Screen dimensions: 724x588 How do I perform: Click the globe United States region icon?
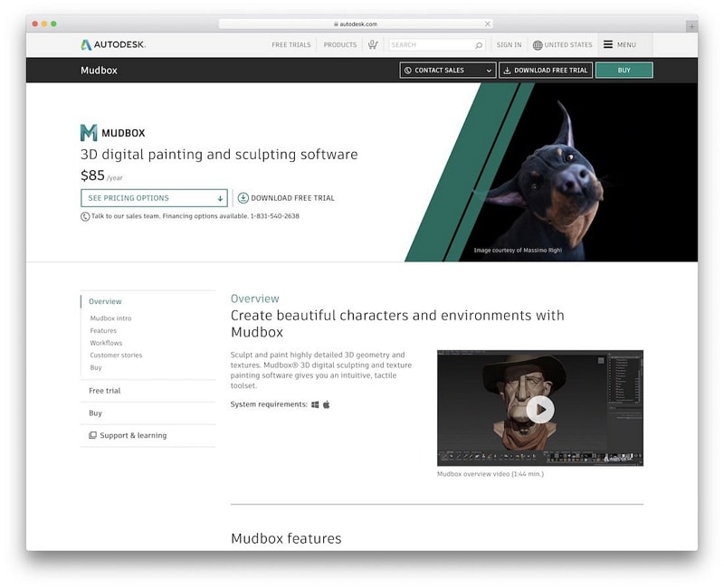coord(538,44)
